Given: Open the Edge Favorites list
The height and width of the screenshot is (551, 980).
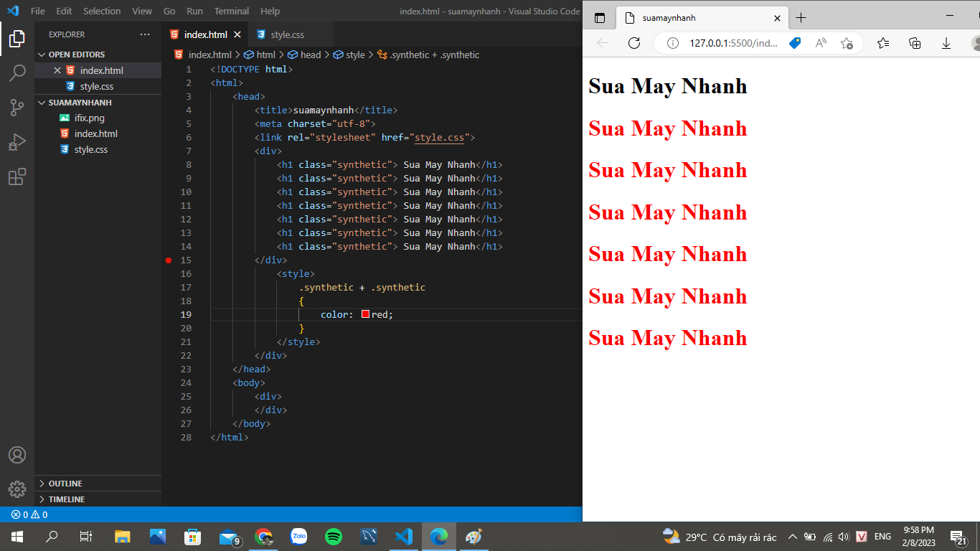Looking at the screenshot, I should point(883,43).
